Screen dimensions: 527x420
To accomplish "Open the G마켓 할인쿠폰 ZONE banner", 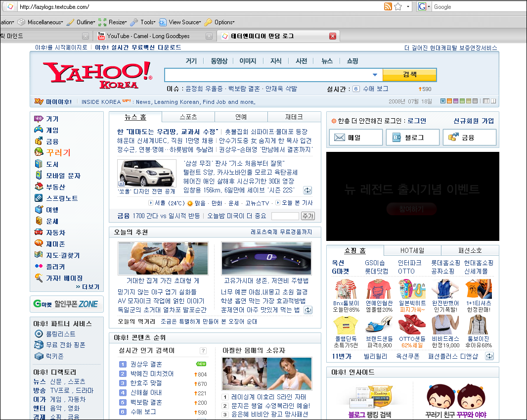I will click(67, 304).
